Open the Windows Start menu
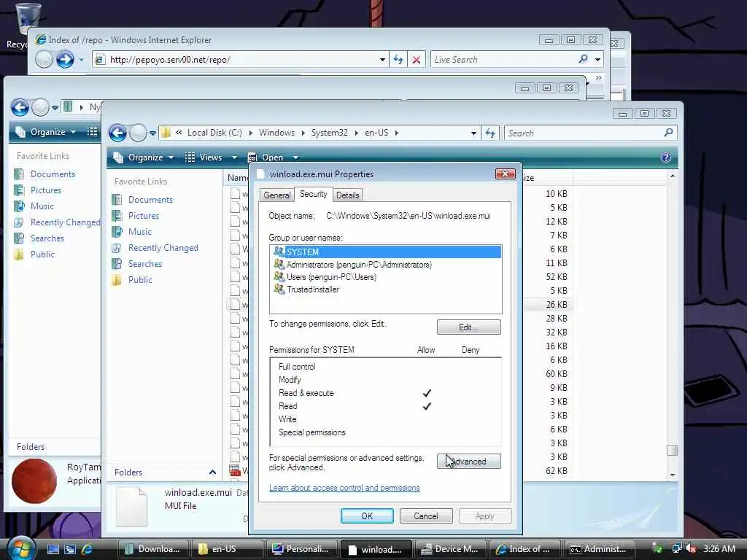This screenshot has width=747, height=560. 20,548
